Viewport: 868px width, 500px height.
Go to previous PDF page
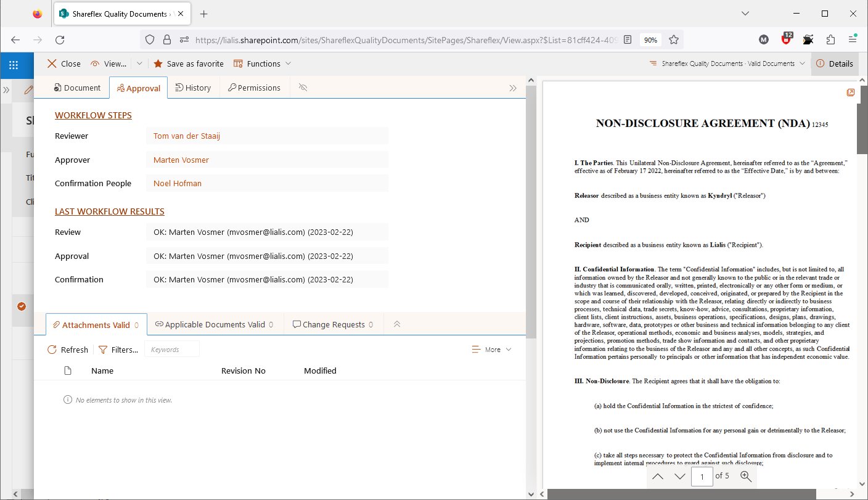pos(658,476)
